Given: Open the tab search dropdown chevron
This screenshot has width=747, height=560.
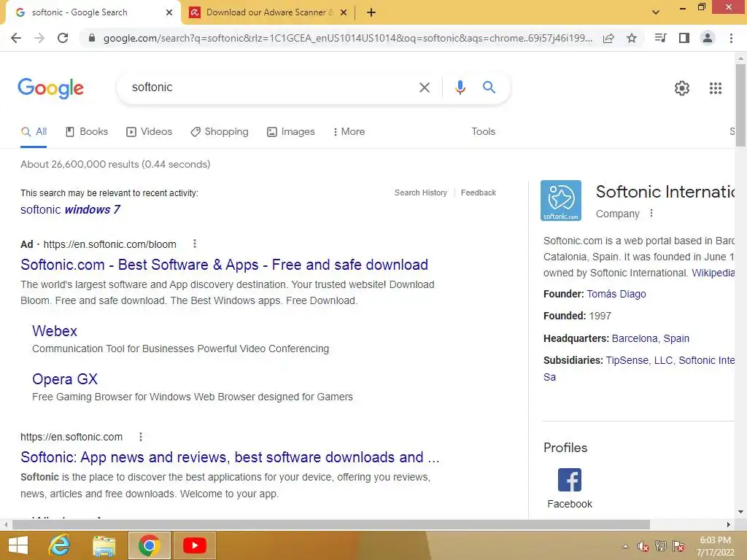Looking at the screenshot, I should point(656,12).
